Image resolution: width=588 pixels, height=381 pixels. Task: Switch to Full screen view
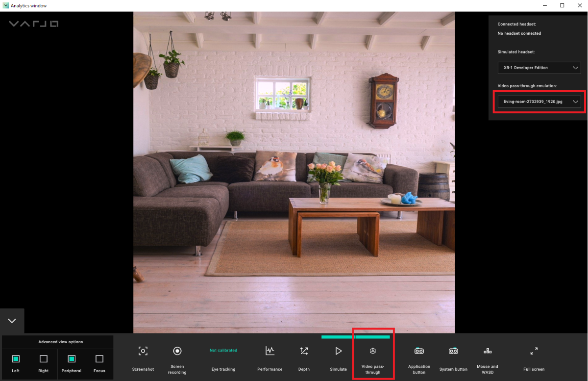[x=534, y=351]
